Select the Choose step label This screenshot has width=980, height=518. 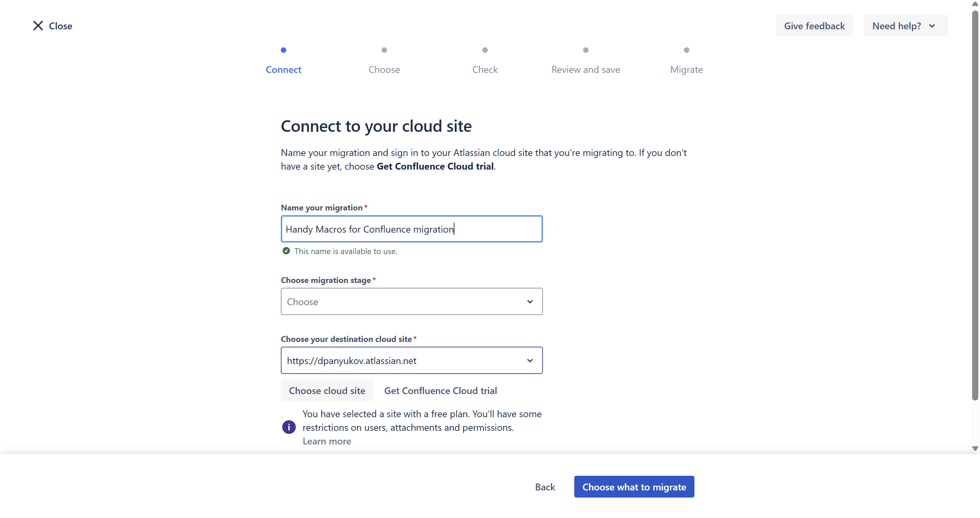(384, 70)
